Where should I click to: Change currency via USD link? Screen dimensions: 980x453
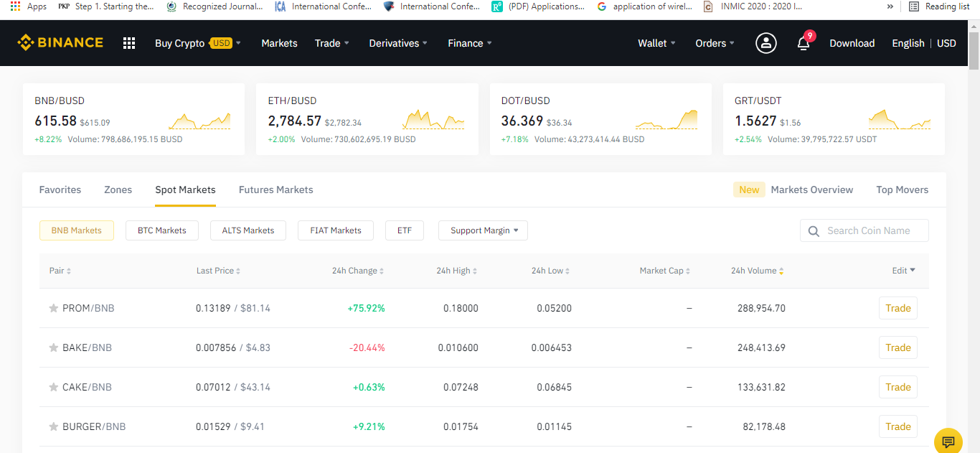(947, 43)
